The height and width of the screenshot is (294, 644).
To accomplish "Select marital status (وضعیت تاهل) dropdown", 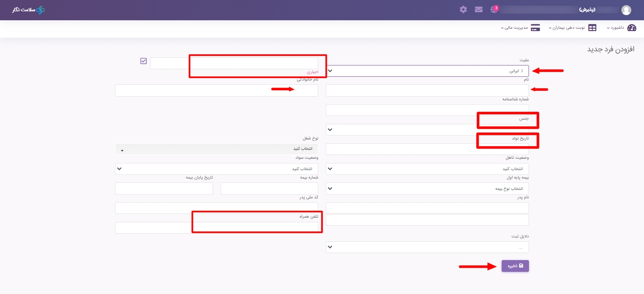I will [x=427, y=169].
